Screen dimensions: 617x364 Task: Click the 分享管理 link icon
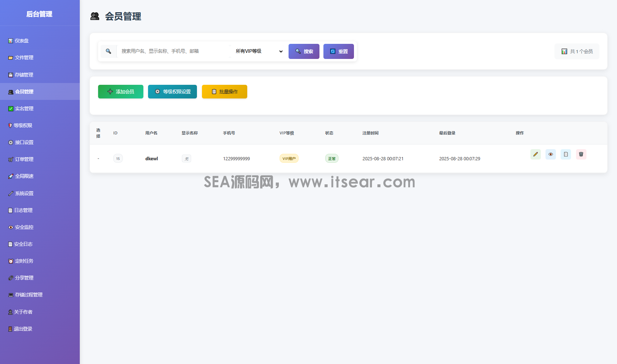click(x=11, y=278)
